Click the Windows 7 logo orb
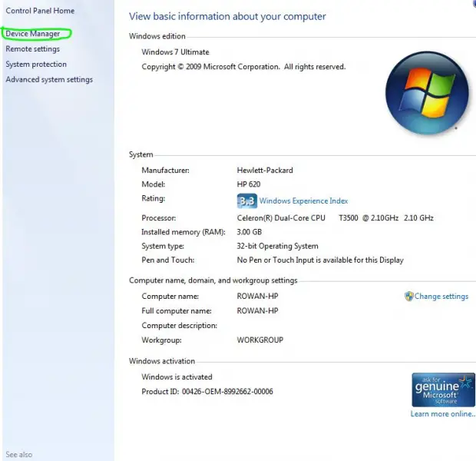476x461 pixels. (427, 93)
